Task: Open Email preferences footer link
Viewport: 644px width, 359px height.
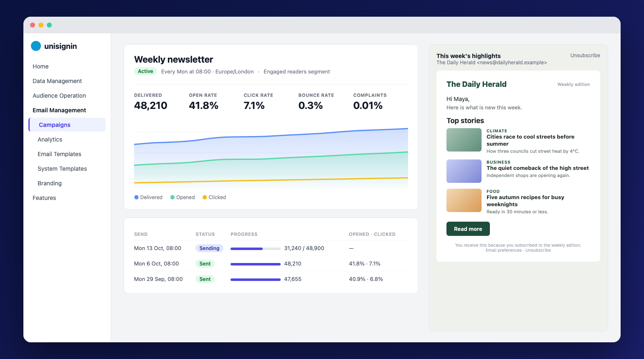Action: tap(504, 250)
